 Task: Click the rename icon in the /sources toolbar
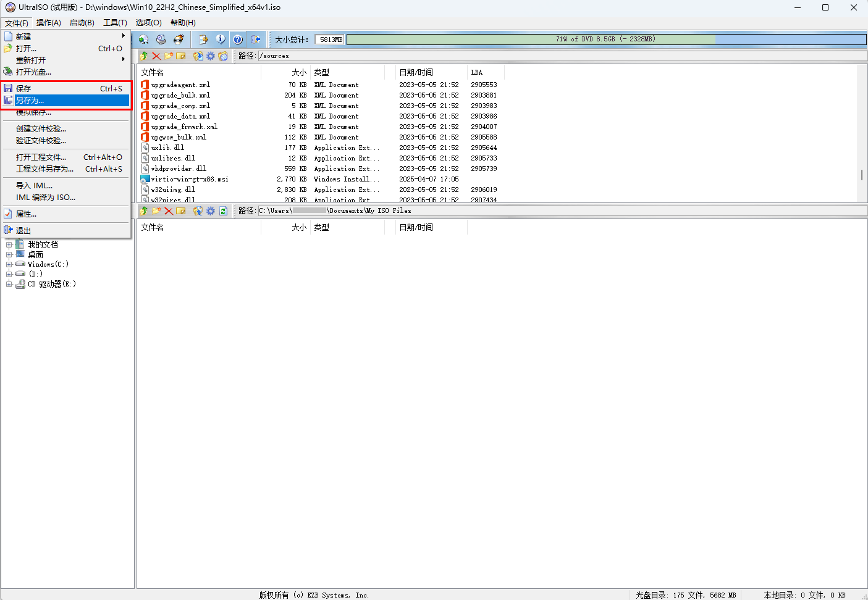click(x=181, y=56)
